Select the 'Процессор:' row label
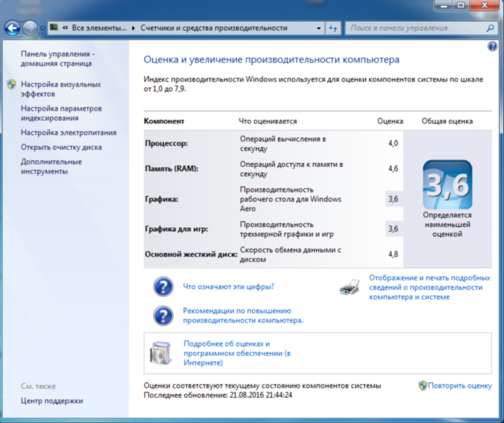Screen dimensions: 504x423 [166, 143]
